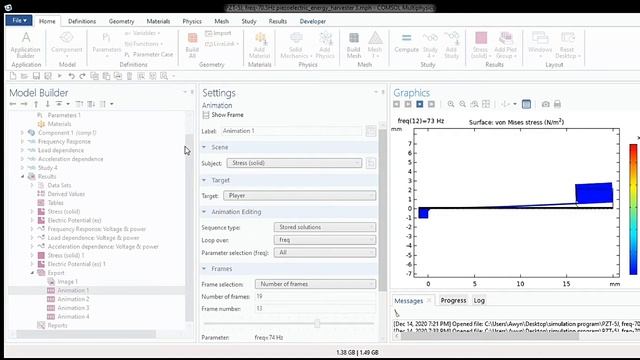
Task: Move down node arrow in Model Builder
Action: point(47,104)
